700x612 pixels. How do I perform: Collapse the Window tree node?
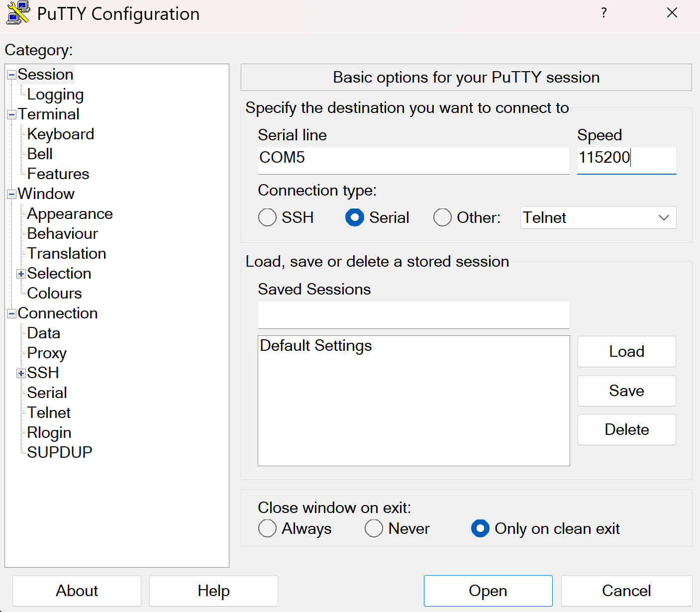pos(12,195)
